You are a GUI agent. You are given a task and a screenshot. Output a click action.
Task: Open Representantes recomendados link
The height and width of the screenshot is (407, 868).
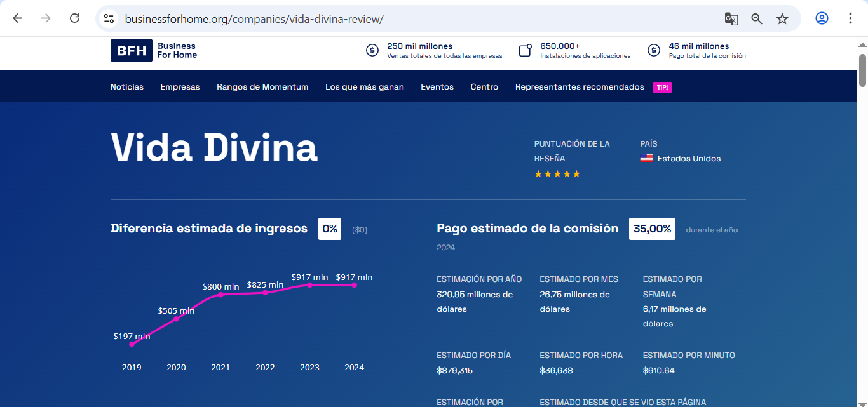(580, 87)
